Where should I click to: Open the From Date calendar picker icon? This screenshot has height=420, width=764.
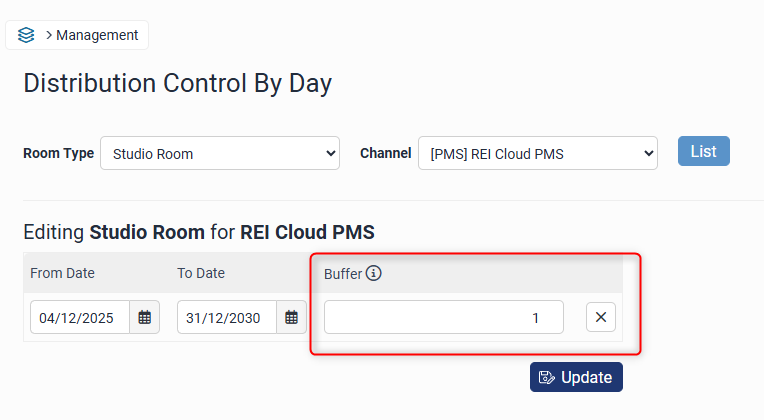pos(145,318)
